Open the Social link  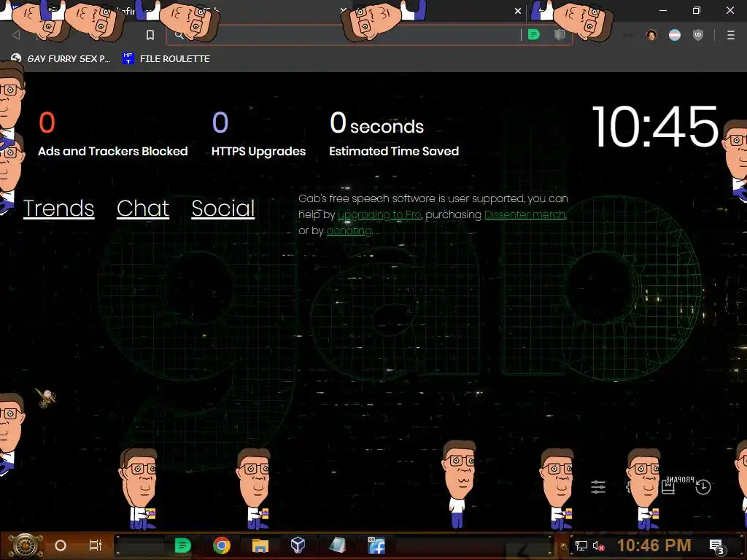click(x=223, y=208)
